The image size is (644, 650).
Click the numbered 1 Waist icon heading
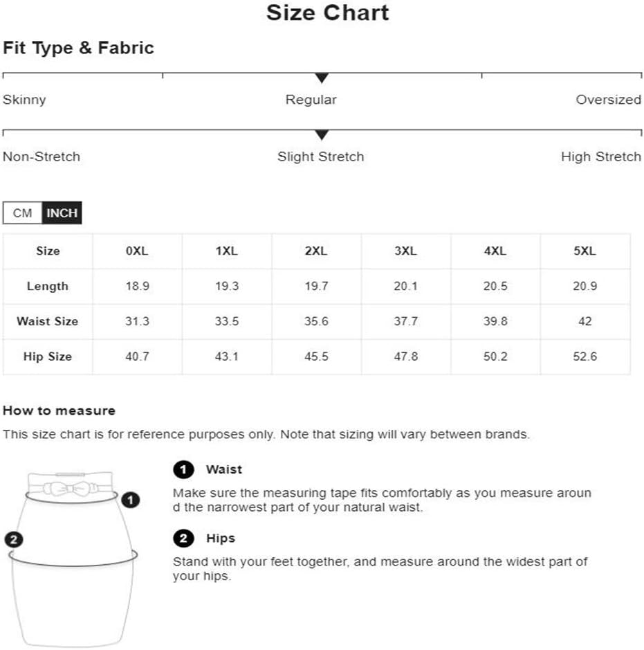coord(183,469)
